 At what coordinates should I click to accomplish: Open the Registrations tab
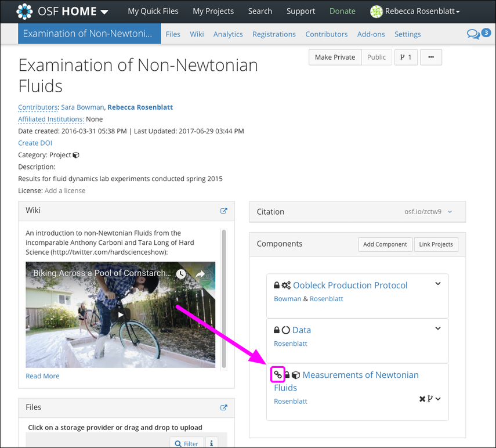pos(274,34)
